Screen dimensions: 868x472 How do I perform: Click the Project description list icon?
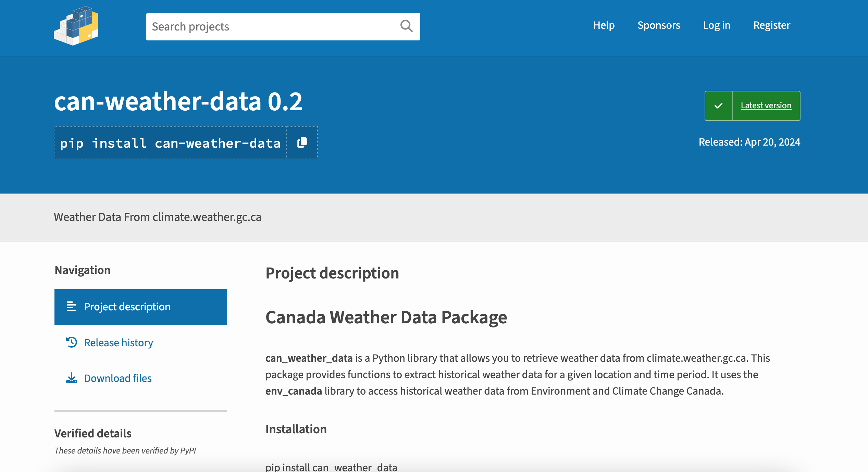tap(71, 307)
